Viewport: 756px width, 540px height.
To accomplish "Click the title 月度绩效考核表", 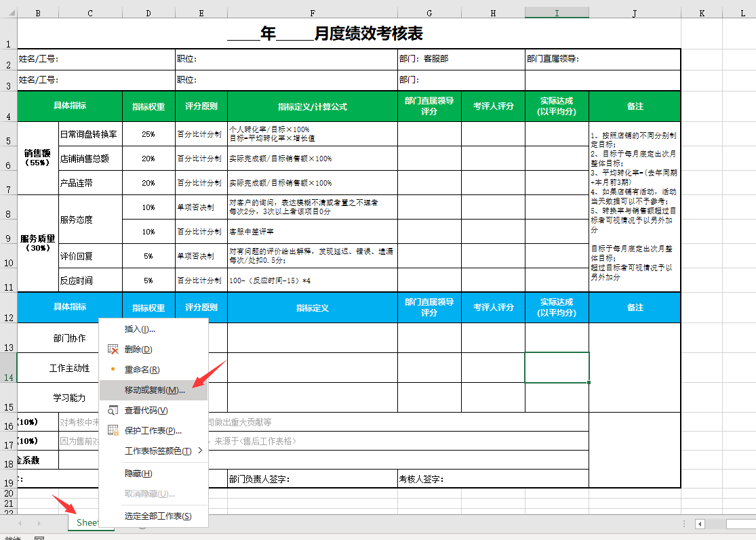I will click(368, 33).
